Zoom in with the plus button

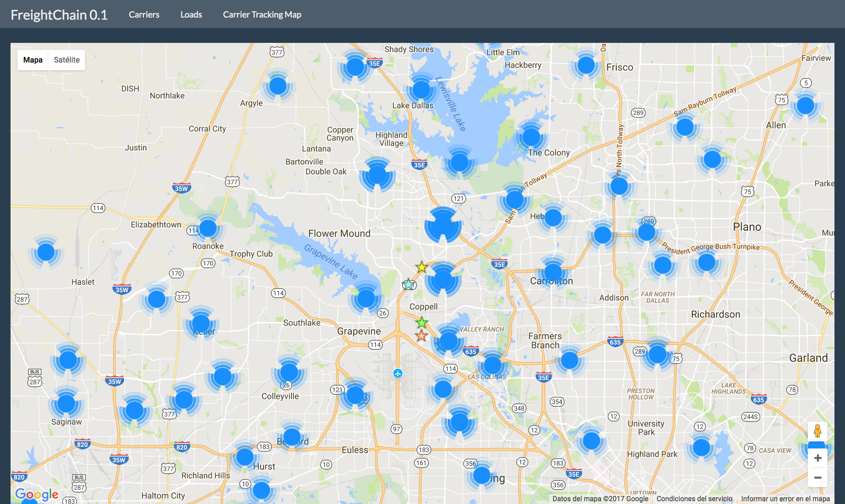(818, 458)
